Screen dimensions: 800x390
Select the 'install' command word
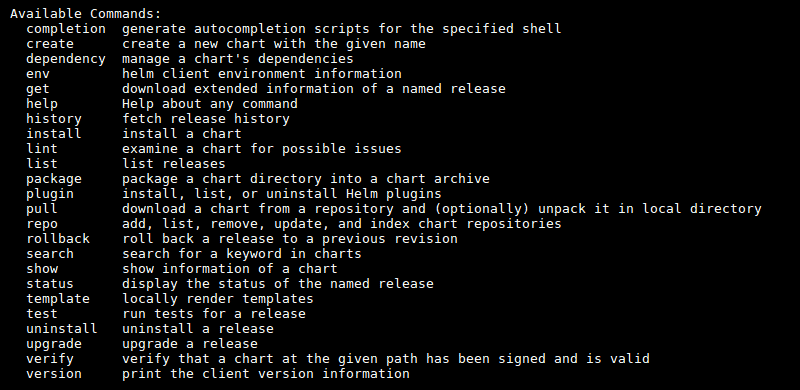pyautogui.click(x=54, y=134)
